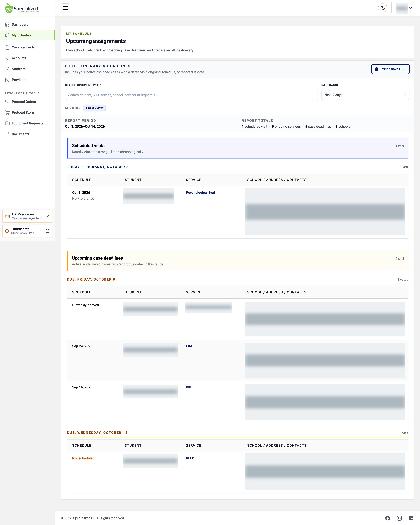
Task: Click the Documents file icon
Action: coord(7,134)
